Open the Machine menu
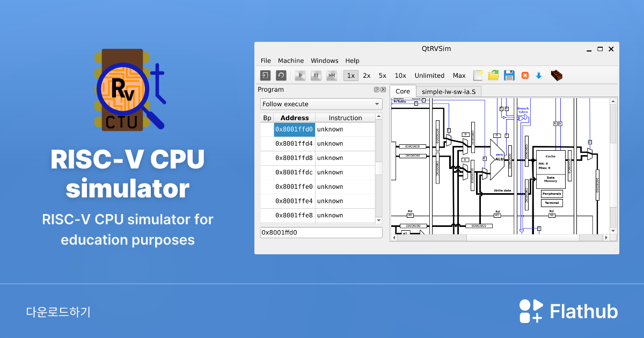Image resolution: width=644 pixels, height=338 pixels. pos(291,61)
